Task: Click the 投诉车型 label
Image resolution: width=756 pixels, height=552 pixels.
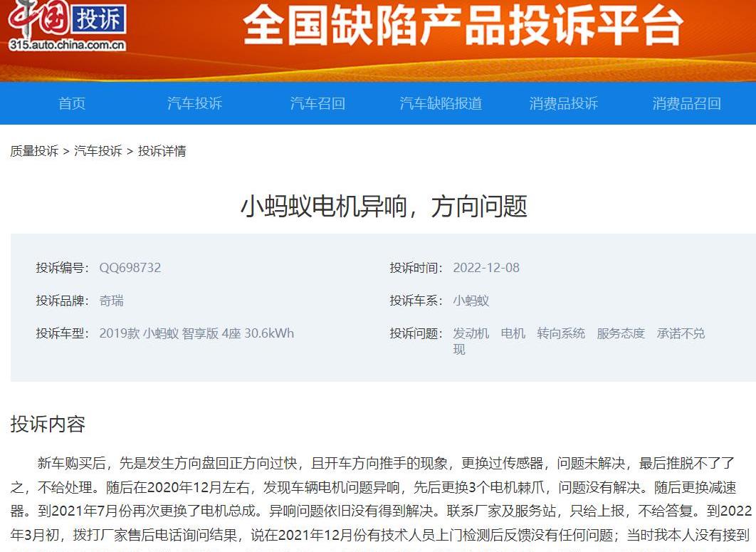Action: pos(62,333)
